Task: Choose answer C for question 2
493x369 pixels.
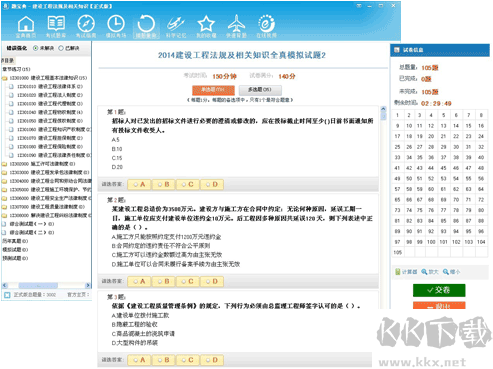Action: pyautogui.click(x=187, y=281)
